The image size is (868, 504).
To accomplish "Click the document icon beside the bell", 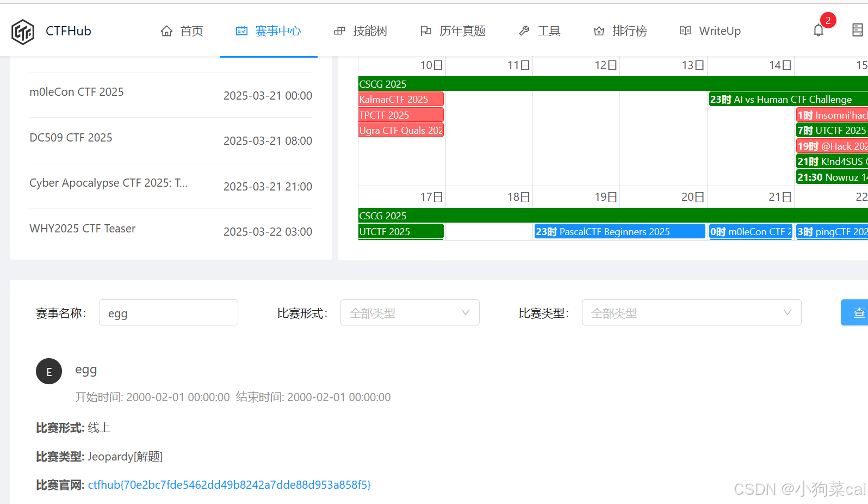I will pos(858,30).
